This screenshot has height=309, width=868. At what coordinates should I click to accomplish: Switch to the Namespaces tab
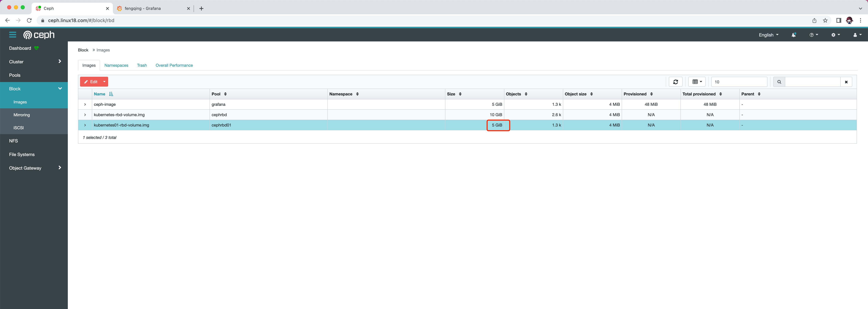coord(116,65)
